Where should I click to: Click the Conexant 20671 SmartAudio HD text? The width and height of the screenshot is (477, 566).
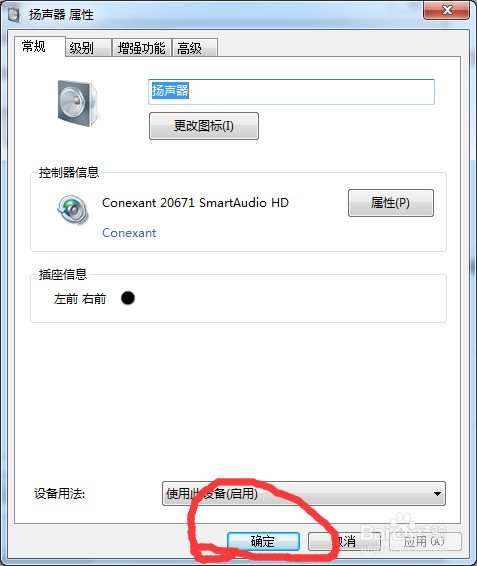pyautogui.click(x=195, y=203)
